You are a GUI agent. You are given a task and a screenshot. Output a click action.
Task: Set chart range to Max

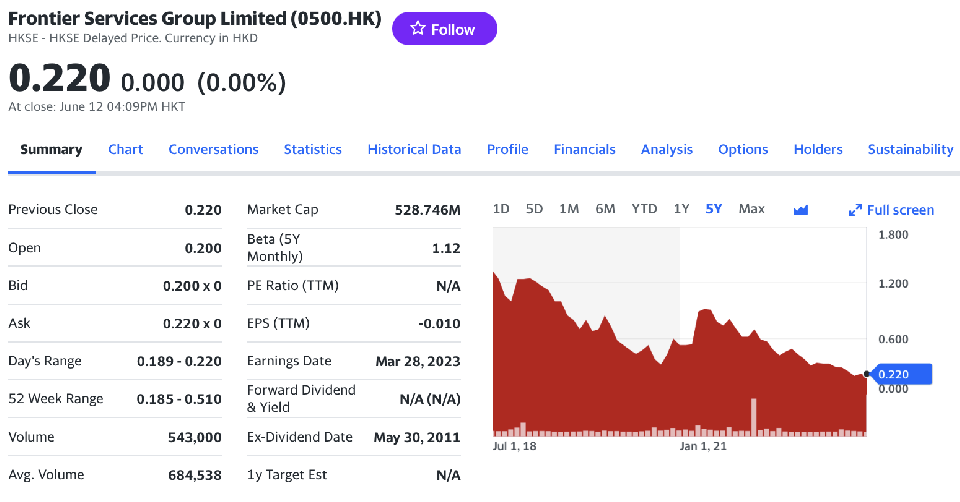(x=751, y=209)
